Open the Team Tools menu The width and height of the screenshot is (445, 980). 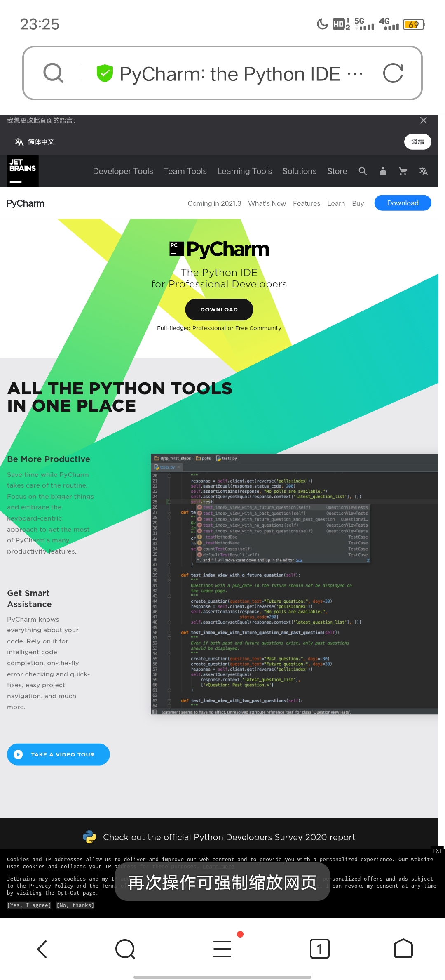coord(185,171)
